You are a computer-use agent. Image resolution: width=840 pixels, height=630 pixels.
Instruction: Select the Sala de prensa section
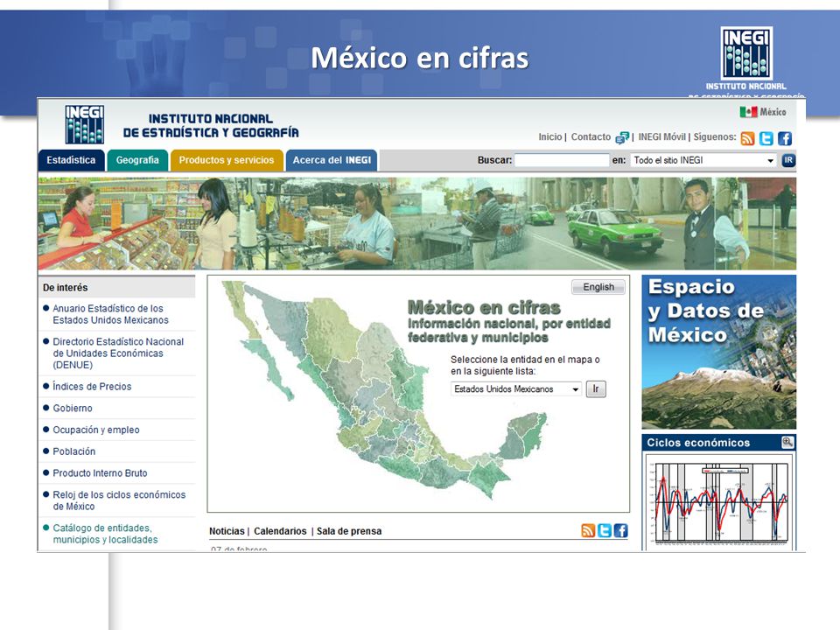(349, 531)
